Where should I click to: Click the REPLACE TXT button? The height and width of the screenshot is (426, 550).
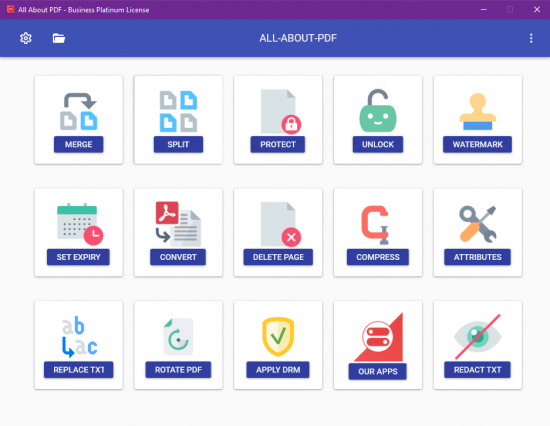[x=79, y=370]
